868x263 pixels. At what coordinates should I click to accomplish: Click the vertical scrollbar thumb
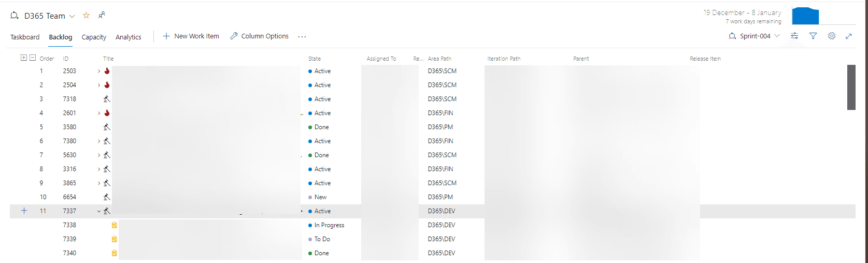pos(851,87)
